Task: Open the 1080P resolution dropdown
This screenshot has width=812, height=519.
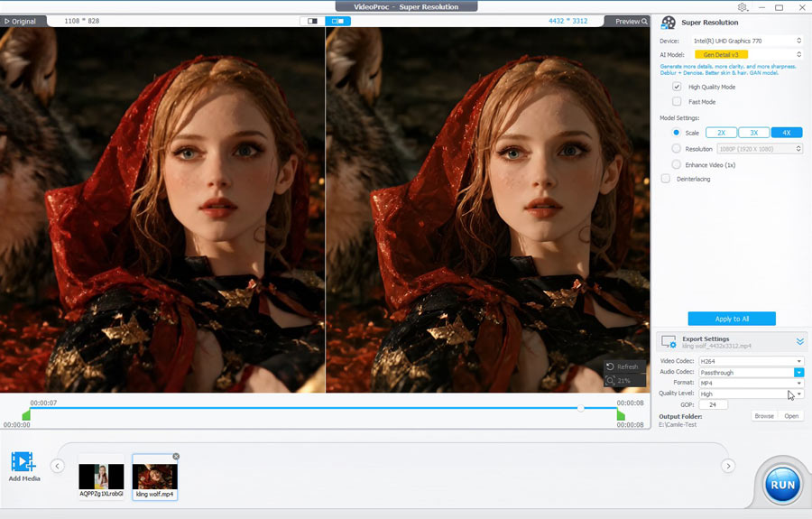Action: click(x=760, y=149)
